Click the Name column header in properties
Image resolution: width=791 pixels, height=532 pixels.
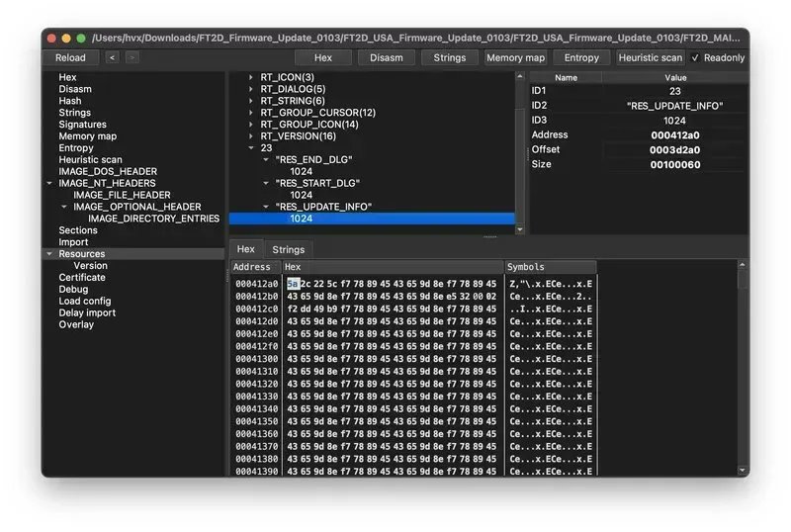(566, 78)
